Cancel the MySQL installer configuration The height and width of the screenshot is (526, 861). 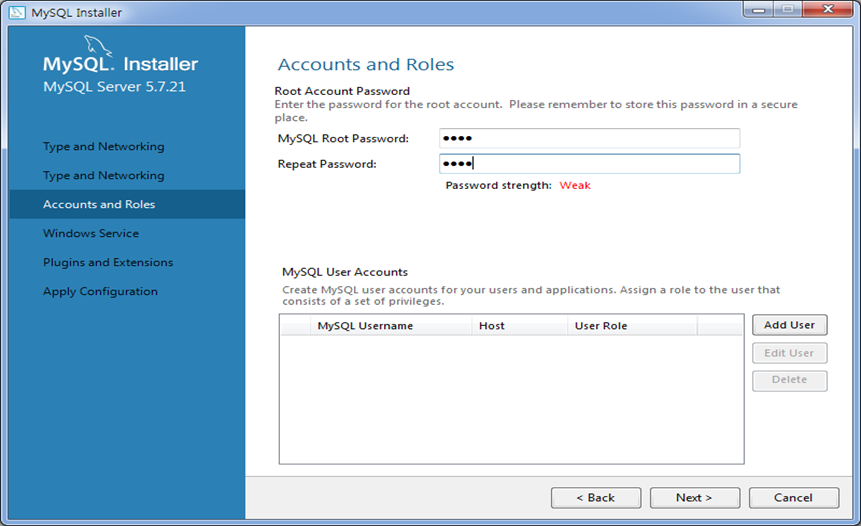(x=793, y=497)
